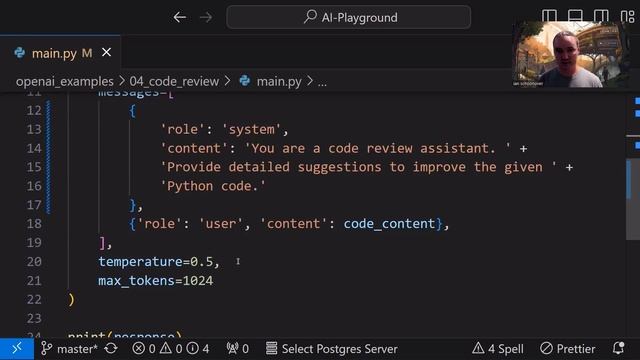The image size is (640, 360).
Task: Click the code_content variable on line 18
Action: 389,224
